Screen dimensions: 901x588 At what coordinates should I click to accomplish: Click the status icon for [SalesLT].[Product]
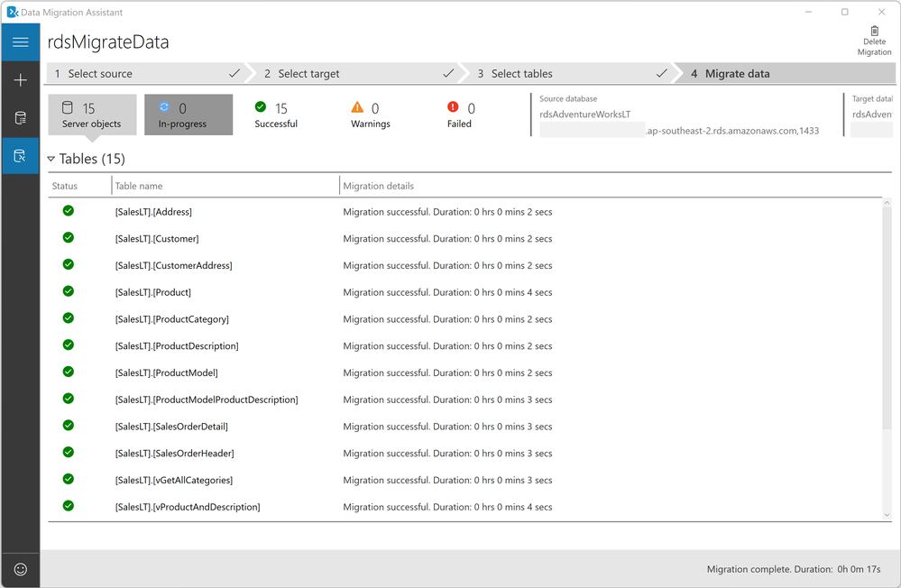(69, 291)
